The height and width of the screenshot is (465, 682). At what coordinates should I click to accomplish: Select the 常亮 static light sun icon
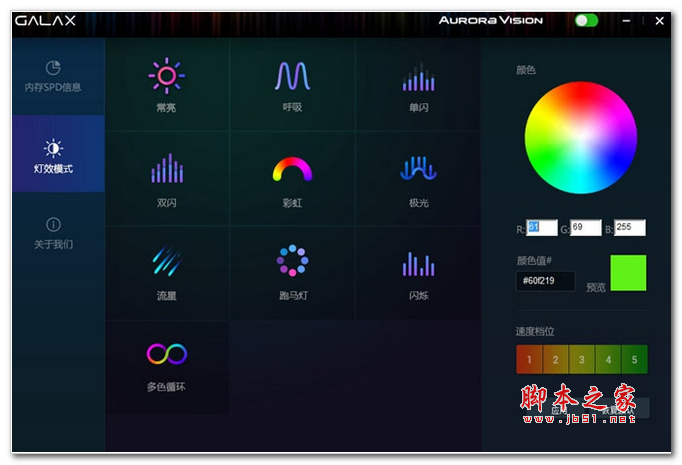click(x=166, y=76)
